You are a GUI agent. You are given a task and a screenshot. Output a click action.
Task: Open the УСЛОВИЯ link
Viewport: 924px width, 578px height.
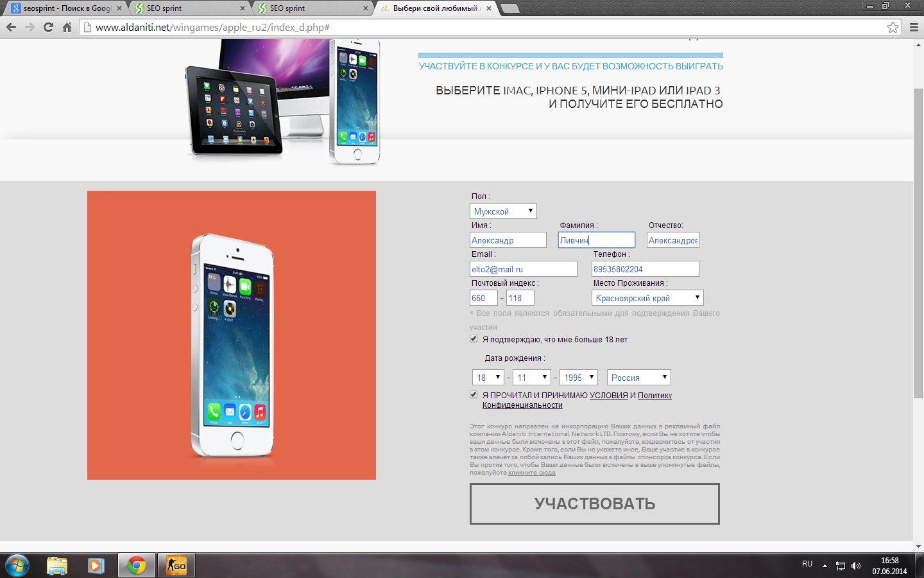point(609,396)
